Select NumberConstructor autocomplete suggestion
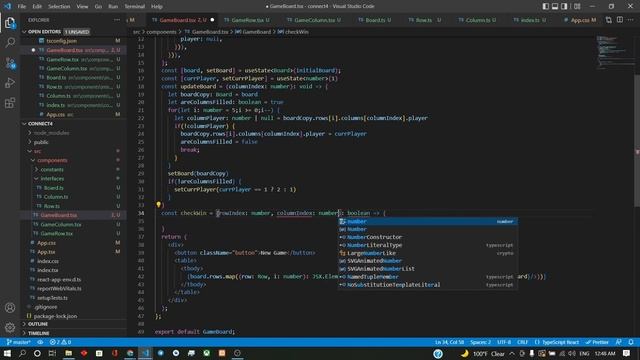The width and height of the screenshot is (640, 360). (x=428, y=237)
